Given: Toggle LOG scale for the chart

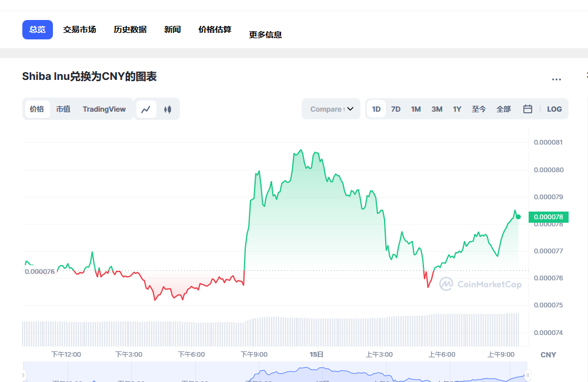Looking at the screenshot, I should (x=554, y=109).
